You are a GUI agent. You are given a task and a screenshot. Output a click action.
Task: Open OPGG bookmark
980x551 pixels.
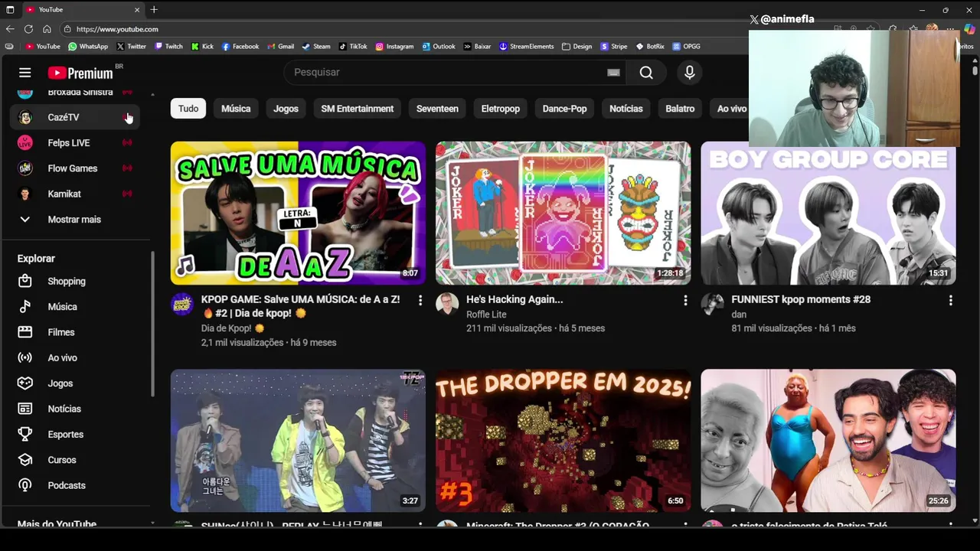click(x=686, y=46)
